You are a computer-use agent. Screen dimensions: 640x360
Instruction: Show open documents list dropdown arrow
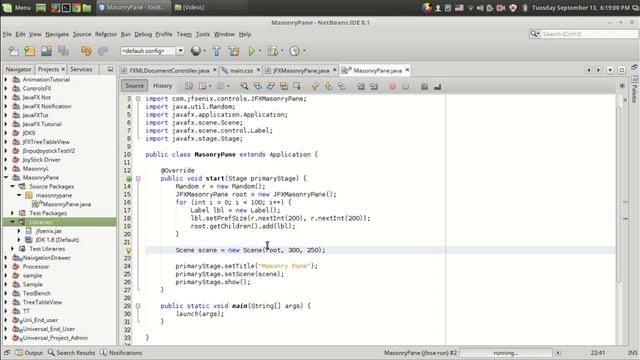click(x=610, y=70)
